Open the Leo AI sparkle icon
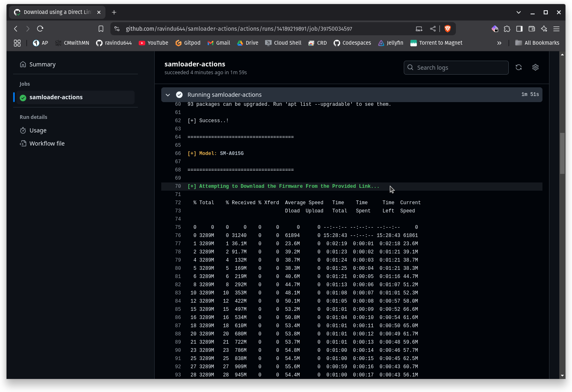572x392 pixels. [544, 29]
